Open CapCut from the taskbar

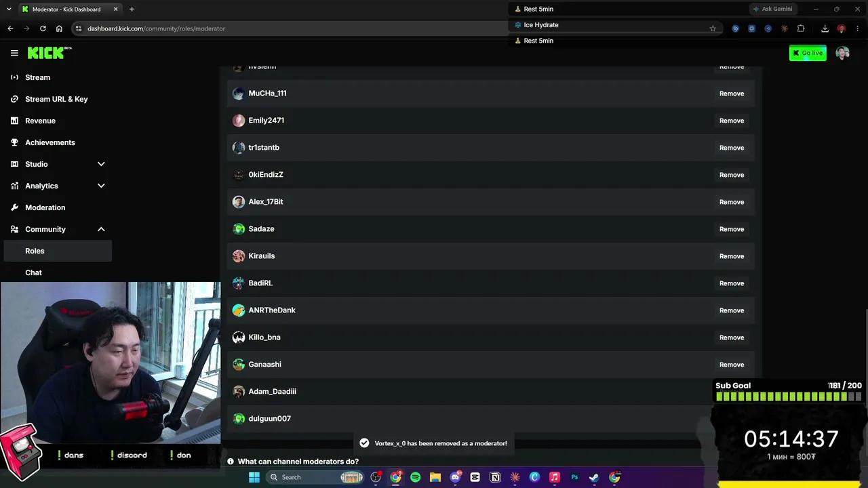coord(475,477)
